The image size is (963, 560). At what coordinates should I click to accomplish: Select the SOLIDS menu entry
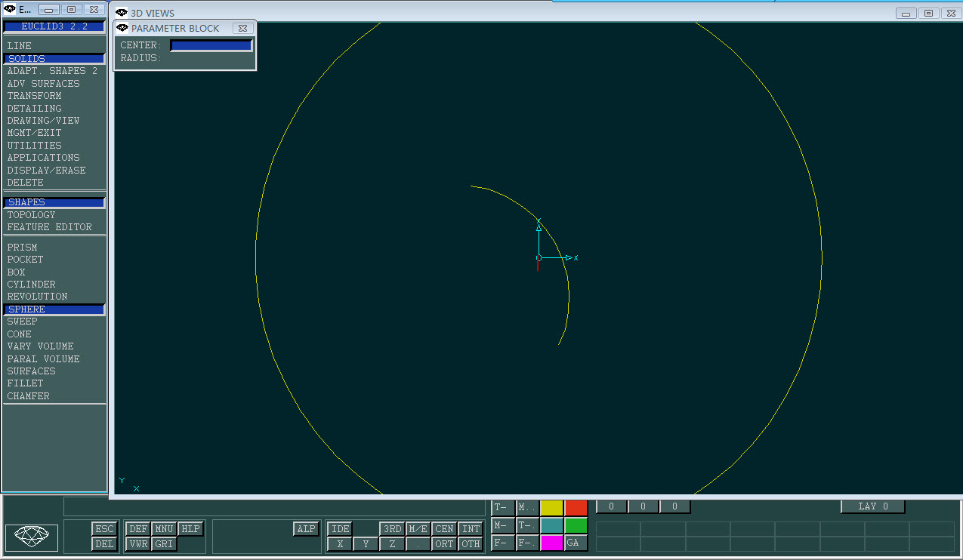tap(54, 59)
